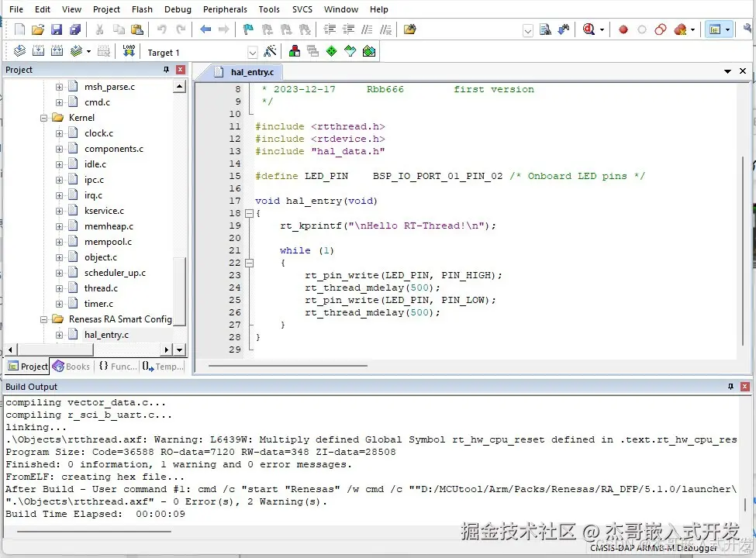
Task: Open Options for Target wand icon
Action: pos(271,51)
